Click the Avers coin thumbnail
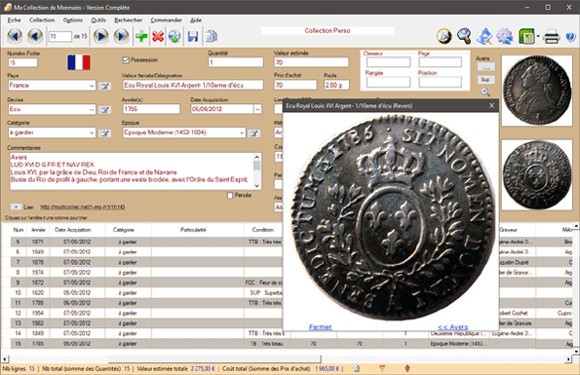This screenshot has height=375, width=580. [537, 91]
